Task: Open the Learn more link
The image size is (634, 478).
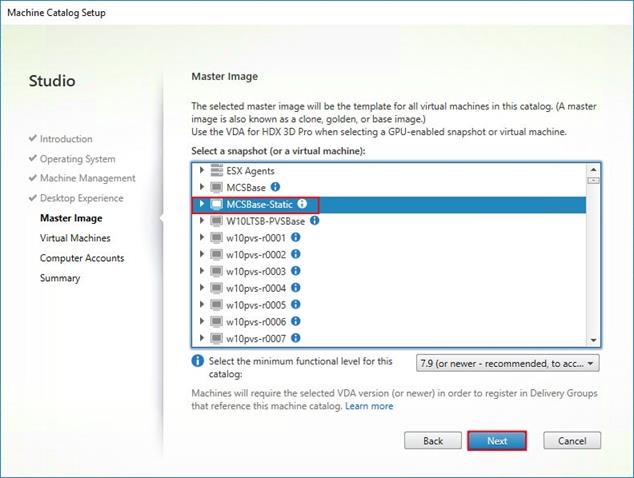Action: tap(369, 406)
